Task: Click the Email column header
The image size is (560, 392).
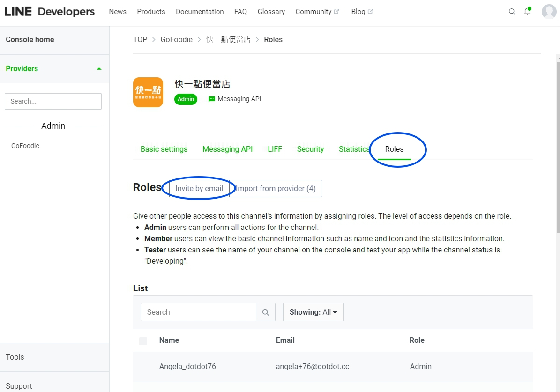Action: 285,340
